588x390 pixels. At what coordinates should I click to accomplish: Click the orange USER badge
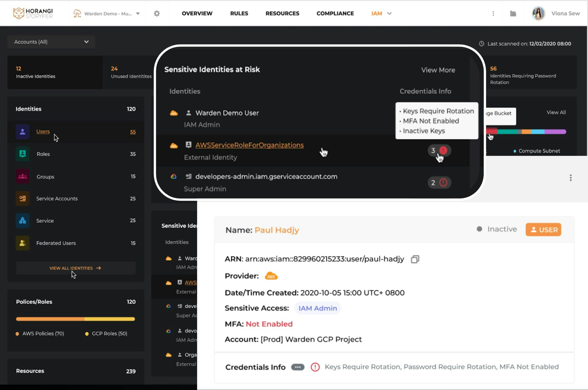543,230
